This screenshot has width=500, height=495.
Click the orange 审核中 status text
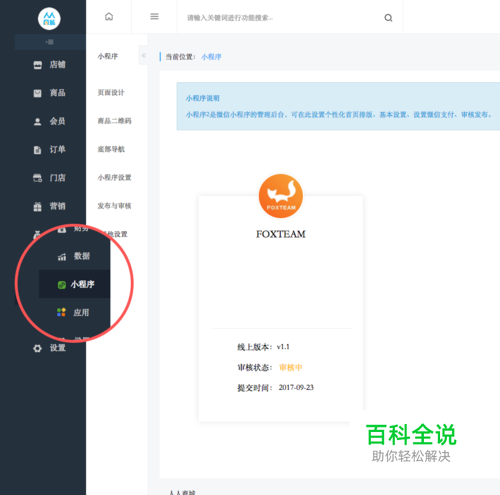290,367
